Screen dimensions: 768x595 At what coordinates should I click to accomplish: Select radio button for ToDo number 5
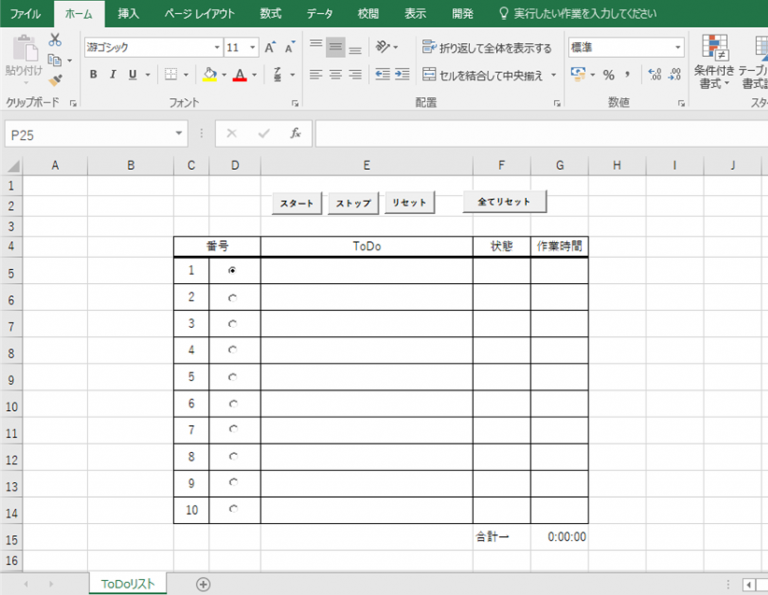click(233, 377)
